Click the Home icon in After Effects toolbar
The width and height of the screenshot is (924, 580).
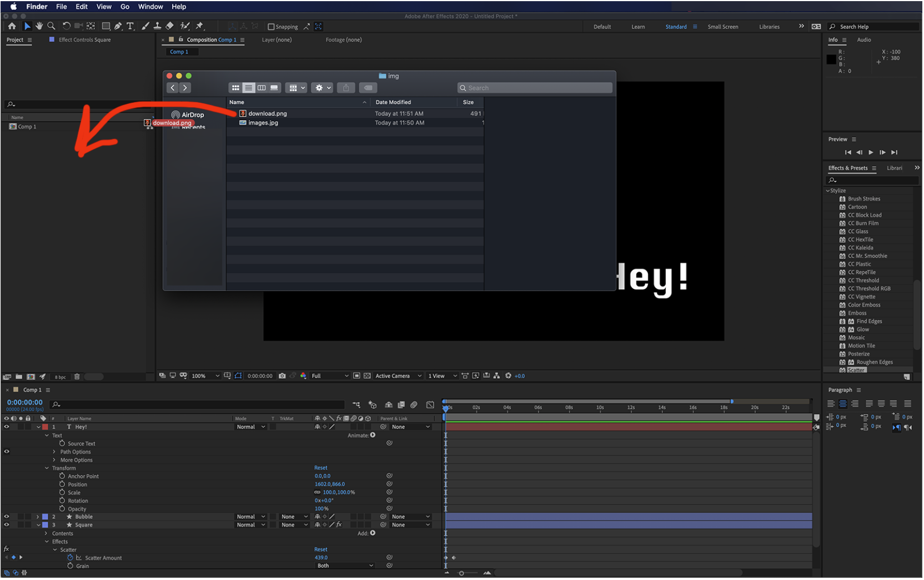click(x=12, y=26)
